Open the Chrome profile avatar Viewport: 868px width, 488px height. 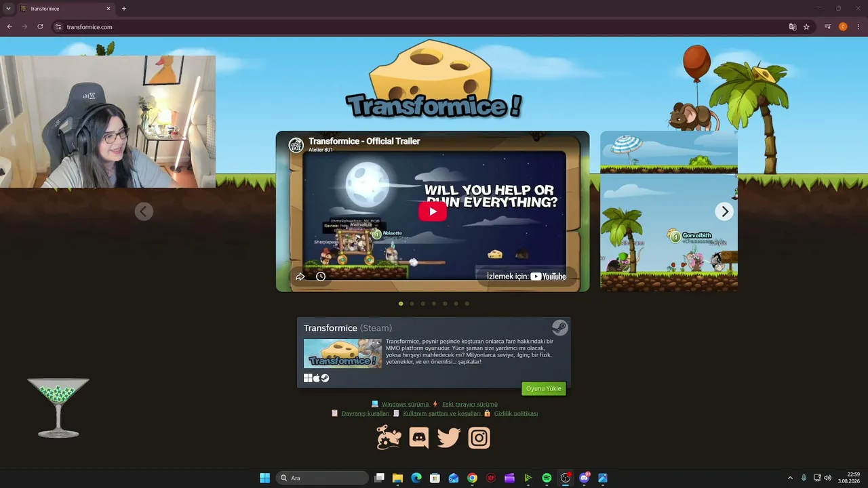coord(843,27)
